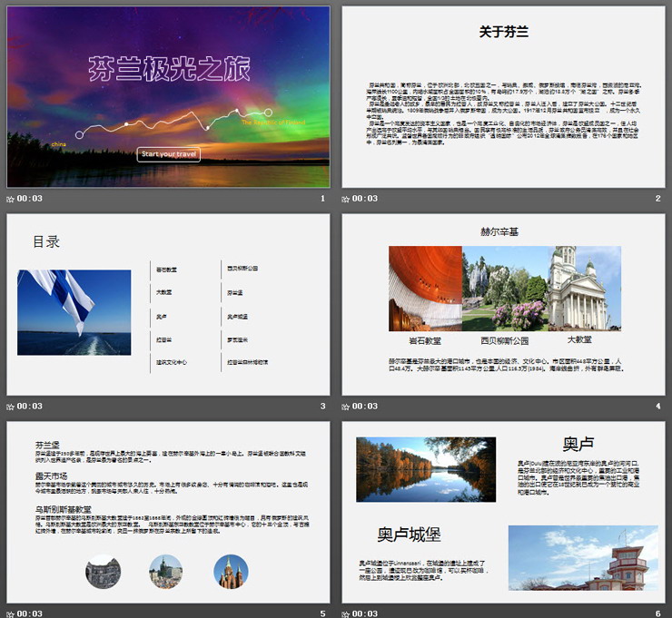Click the transition star icon under slide 1
The height and width of the screenshot is (618, 672).
tap(11, 198)
